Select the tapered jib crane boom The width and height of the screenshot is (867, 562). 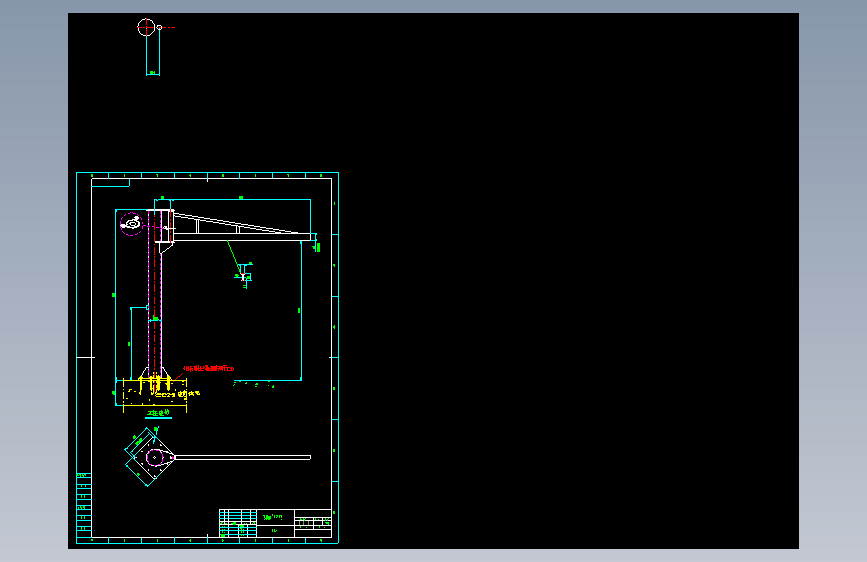[x=242, y=226]
